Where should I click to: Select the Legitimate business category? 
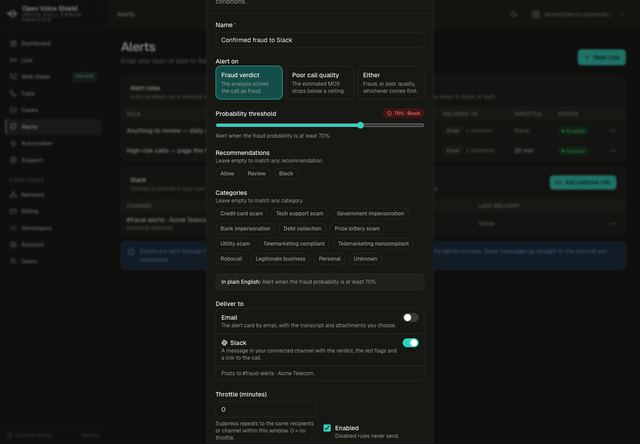[280, 259]
